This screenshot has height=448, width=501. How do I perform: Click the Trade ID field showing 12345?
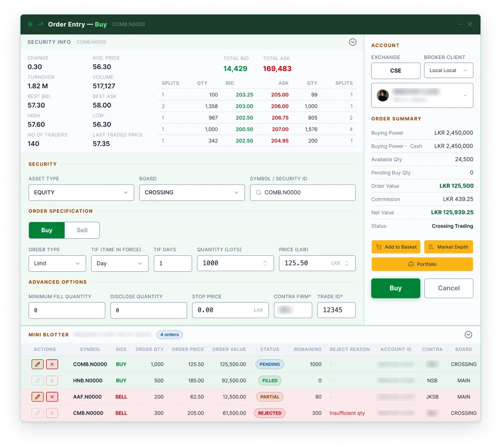337,310
